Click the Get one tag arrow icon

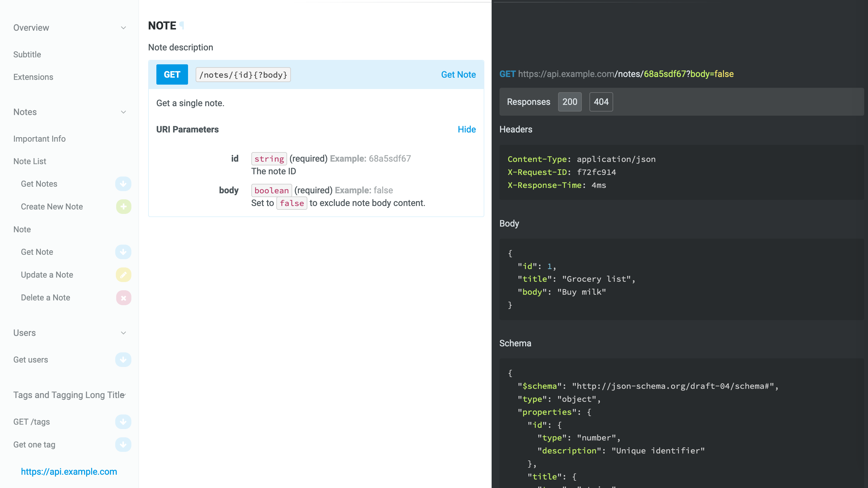click(x=123, y=445)
